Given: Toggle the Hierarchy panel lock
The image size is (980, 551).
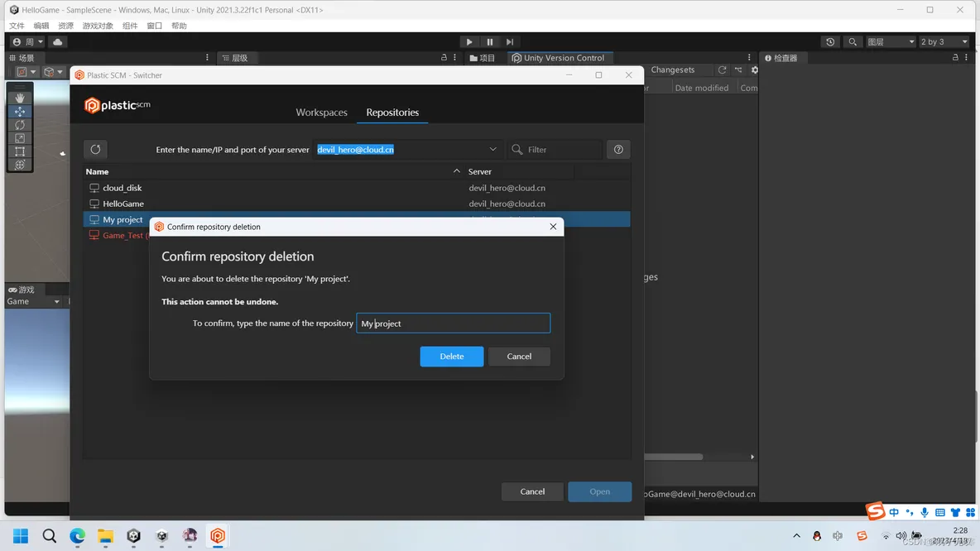Looking at the screenshot, I should 444,57.
